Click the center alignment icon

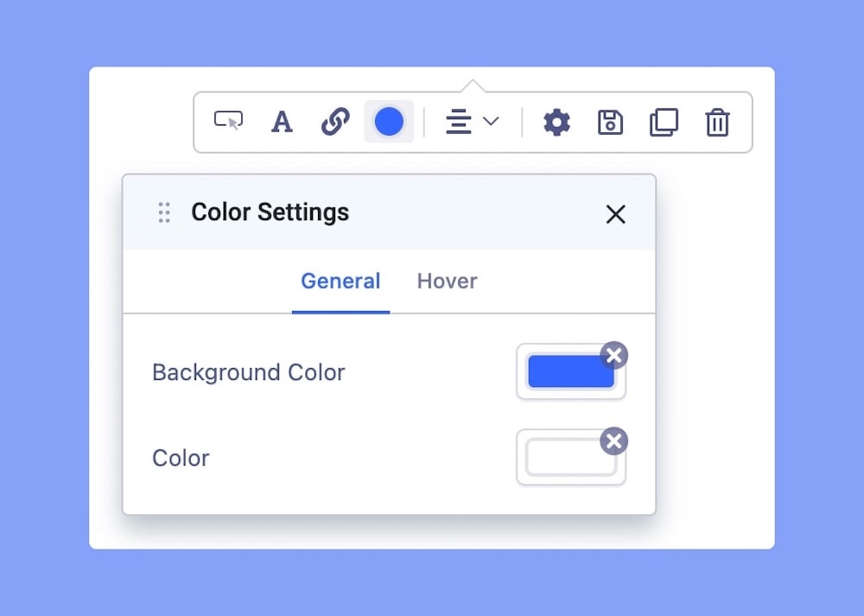(458, 122)
